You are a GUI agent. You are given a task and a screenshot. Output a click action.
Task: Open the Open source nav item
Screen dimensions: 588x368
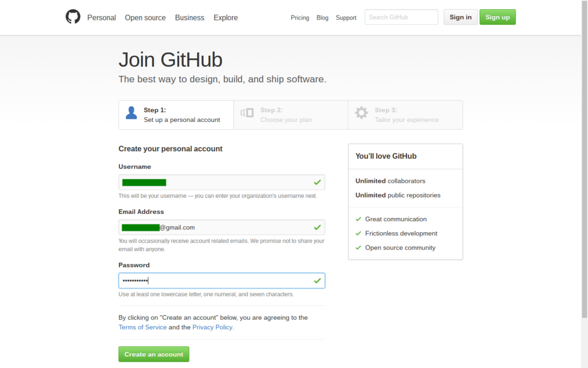coord(145,18)
